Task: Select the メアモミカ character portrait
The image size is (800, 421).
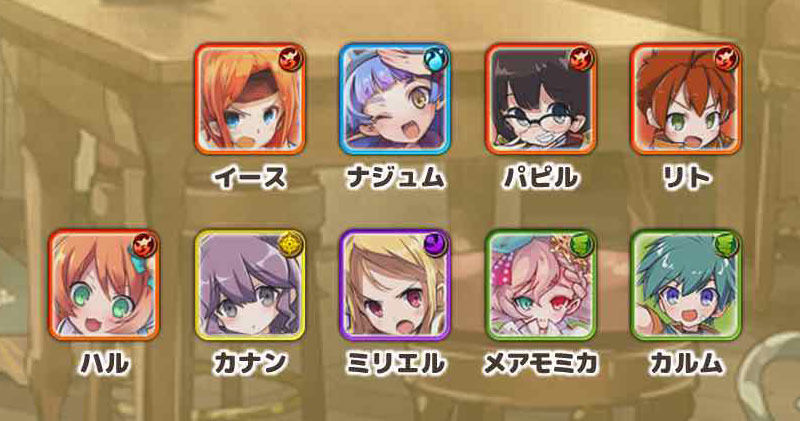Action: click(540, 285)
